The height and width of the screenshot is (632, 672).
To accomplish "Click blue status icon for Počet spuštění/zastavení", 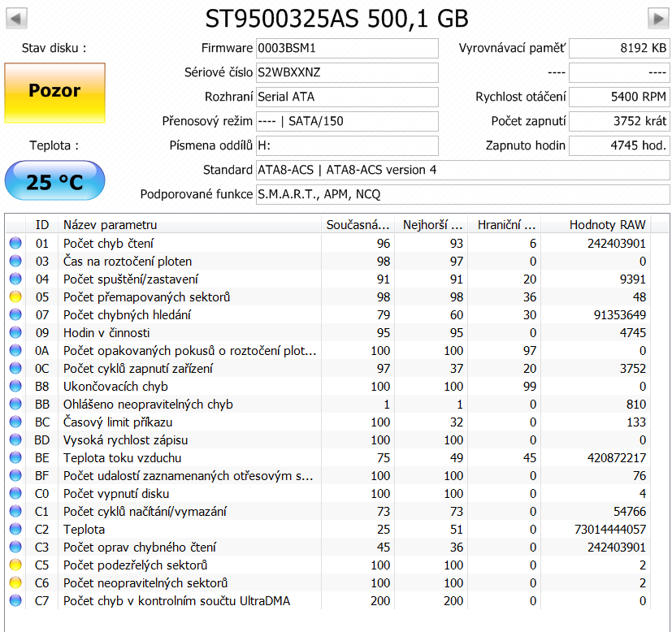I will (x=15, y=279).
